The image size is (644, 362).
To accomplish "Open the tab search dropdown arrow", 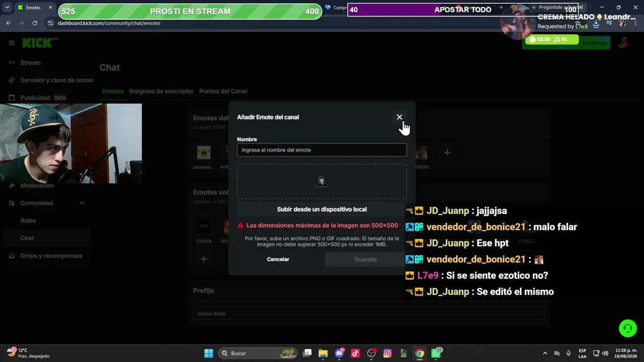I will pos(7,8).
